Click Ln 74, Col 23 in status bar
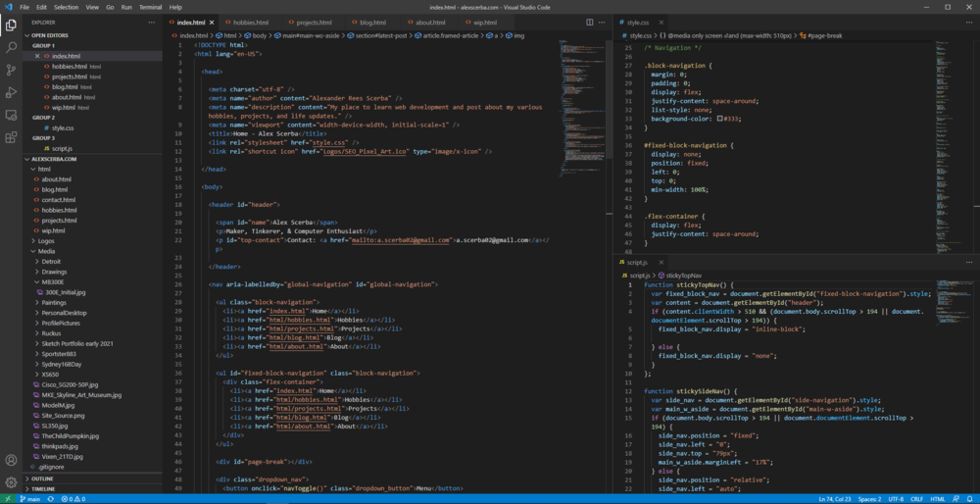 834,499
